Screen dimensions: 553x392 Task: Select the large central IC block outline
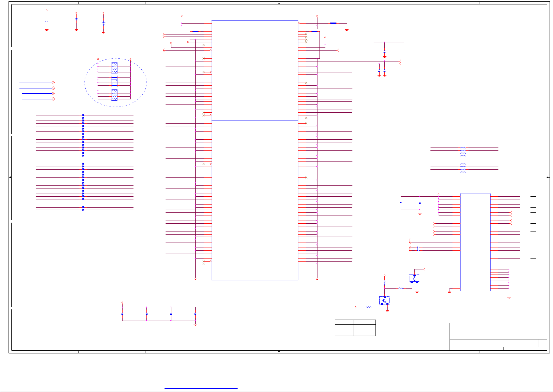(255, 150)
